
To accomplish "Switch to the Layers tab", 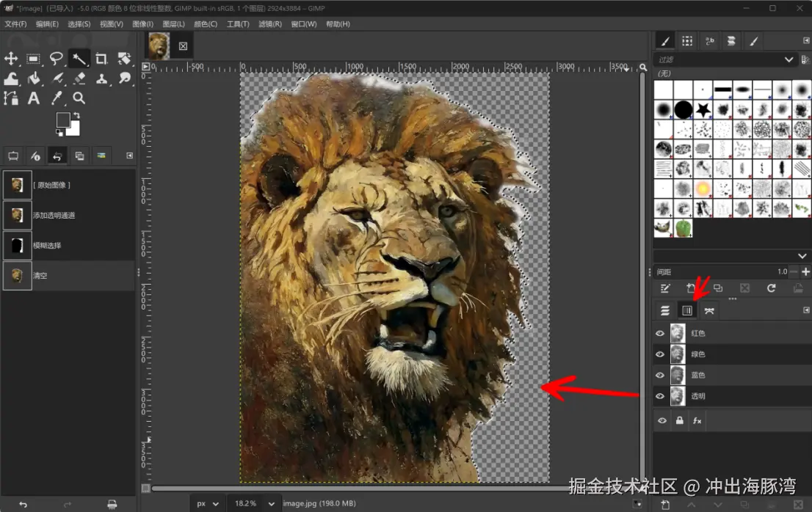I will (665, 310).
